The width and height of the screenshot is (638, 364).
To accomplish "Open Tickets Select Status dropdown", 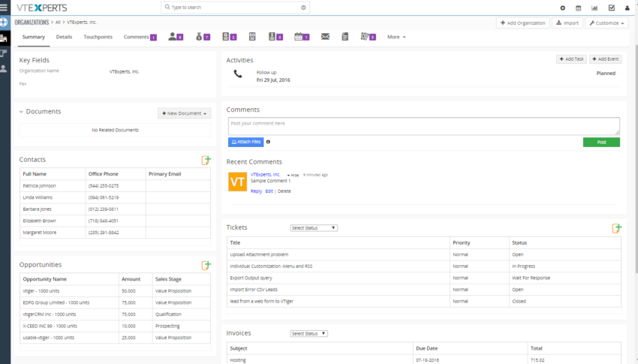I will 314,228.
